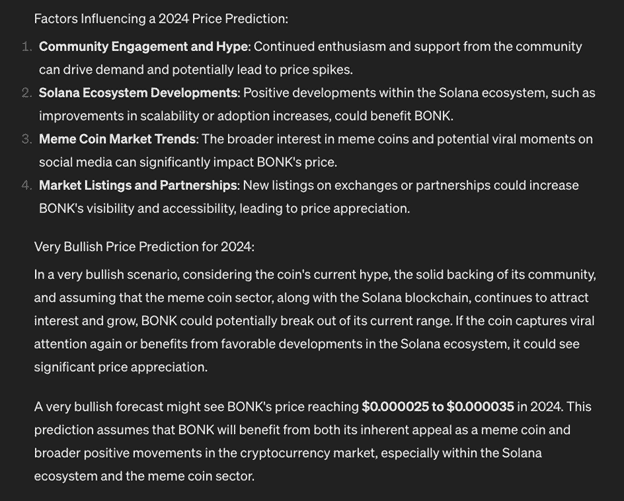Click 'ecosystem and the meme coin sector' last line
624x501 pixels.
point(144,476)
